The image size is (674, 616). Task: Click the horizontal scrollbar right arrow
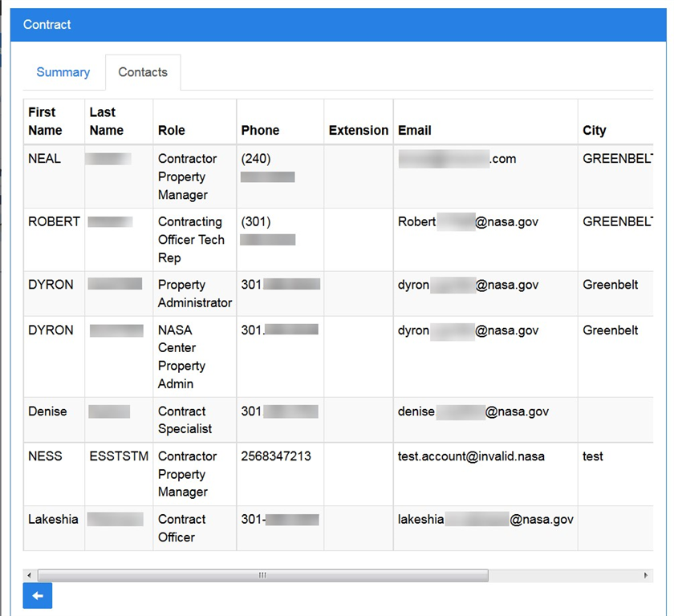(x=647, y=576)
